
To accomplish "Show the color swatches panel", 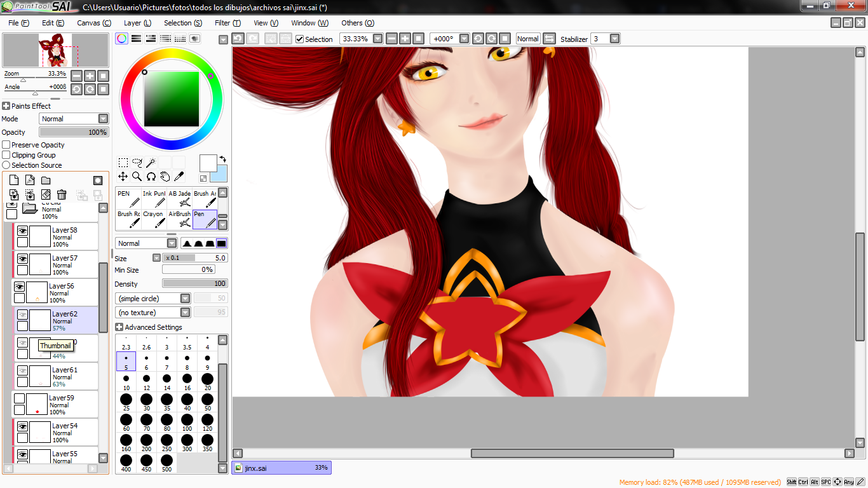I will 180,39.
